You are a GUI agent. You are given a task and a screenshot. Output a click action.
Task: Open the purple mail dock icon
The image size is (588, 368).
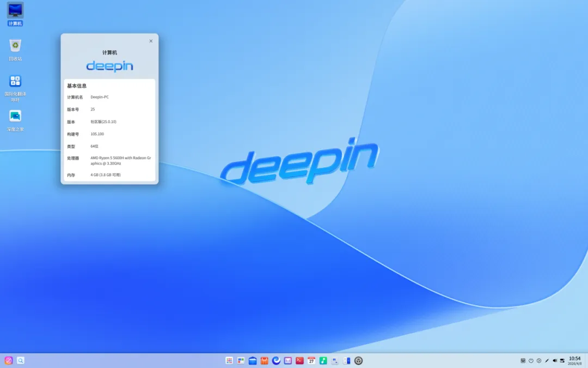(287, 360)
